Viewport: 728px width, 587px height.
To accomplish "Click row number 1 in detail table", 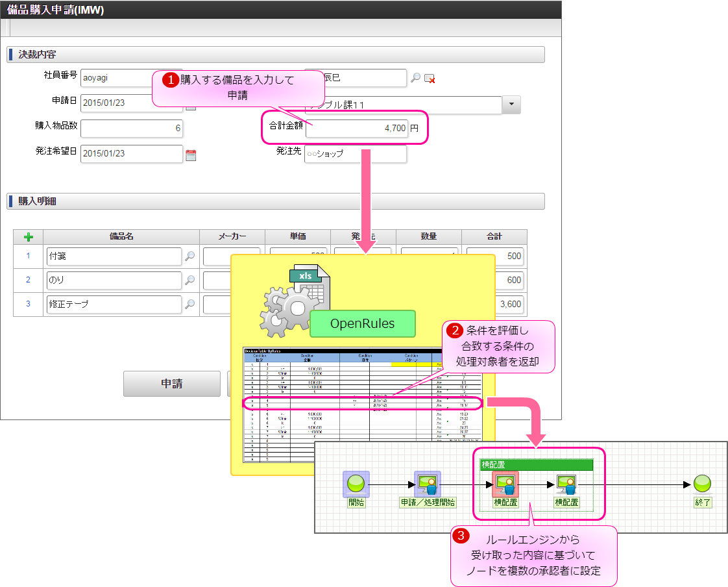I will click(x=29, y=256).
